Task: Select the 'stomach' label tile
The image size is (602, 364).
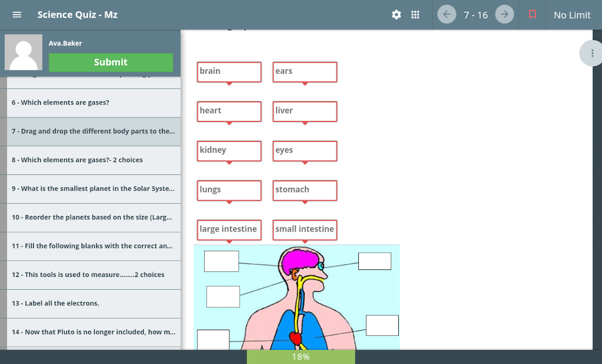Action: tap(305, 190)
